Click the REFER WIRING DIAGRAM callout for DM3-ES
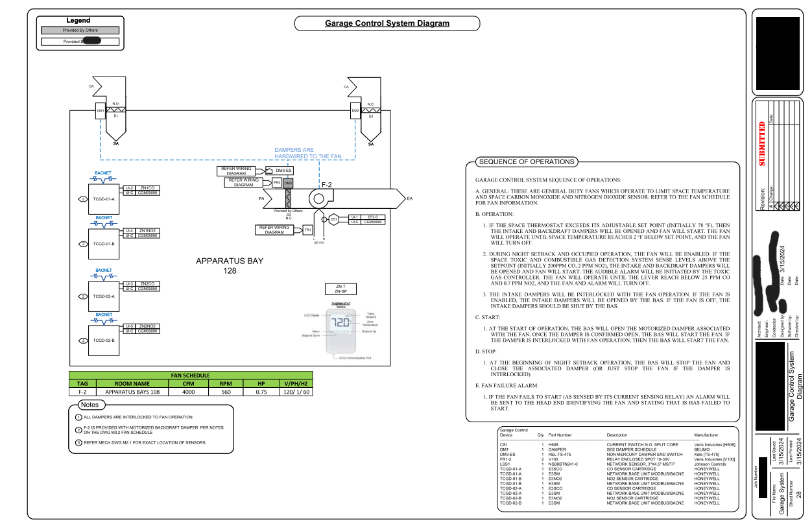The image size is (812, 526). tap(237, 171)
